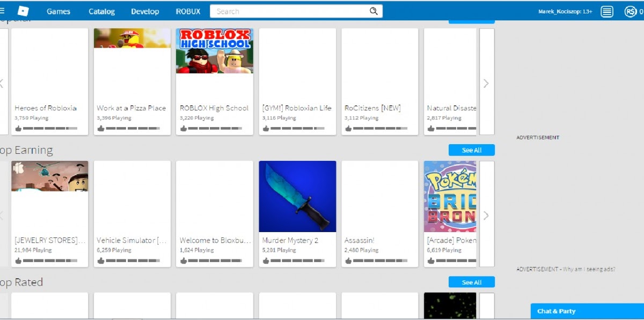Viewport: 644px width, 320px height.
Task: Click thumbs-up icon under Welcome to Bloxburg
Action: coord(184,261)
